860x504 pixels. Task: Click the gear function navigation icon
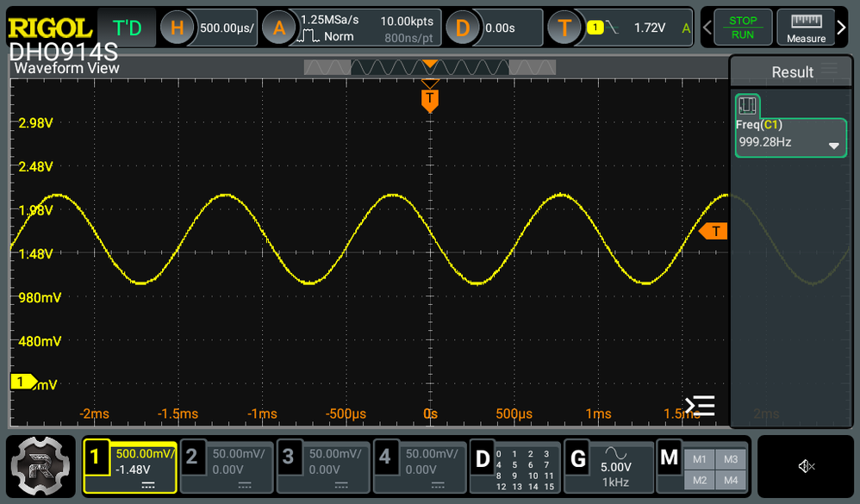click(41, 466)
